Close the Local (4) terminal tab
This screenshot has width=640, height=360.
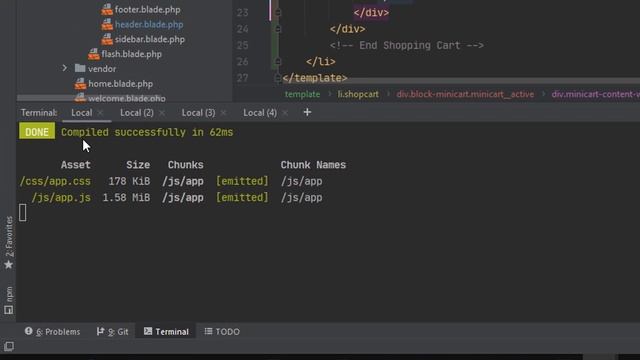285,113
